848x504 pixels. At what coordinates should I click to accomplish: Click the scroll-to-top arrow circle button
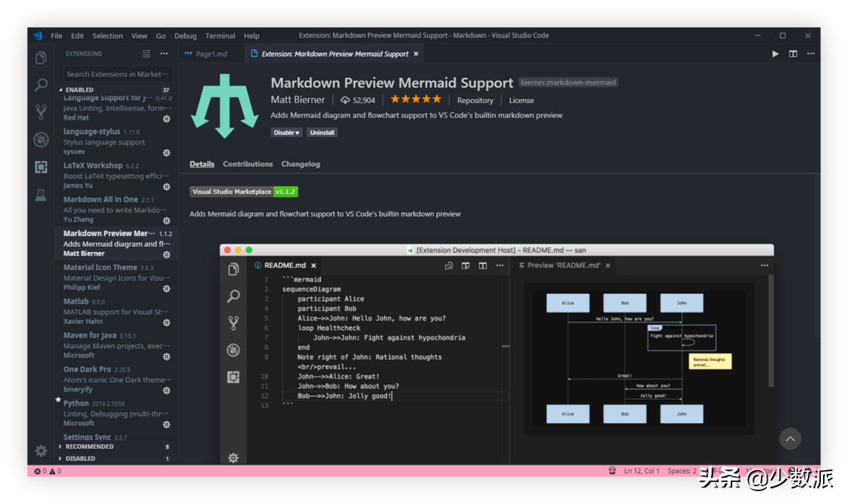click(790, 439)
